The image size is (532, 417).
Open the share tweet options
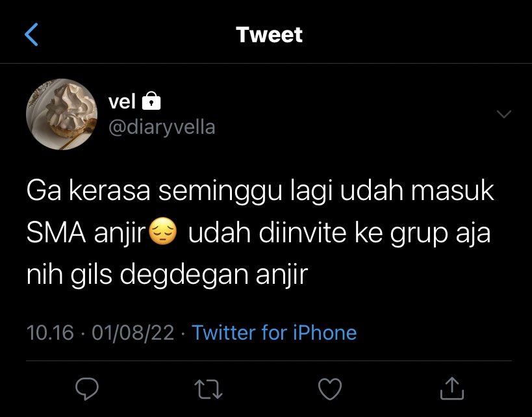tap(452, 388)
